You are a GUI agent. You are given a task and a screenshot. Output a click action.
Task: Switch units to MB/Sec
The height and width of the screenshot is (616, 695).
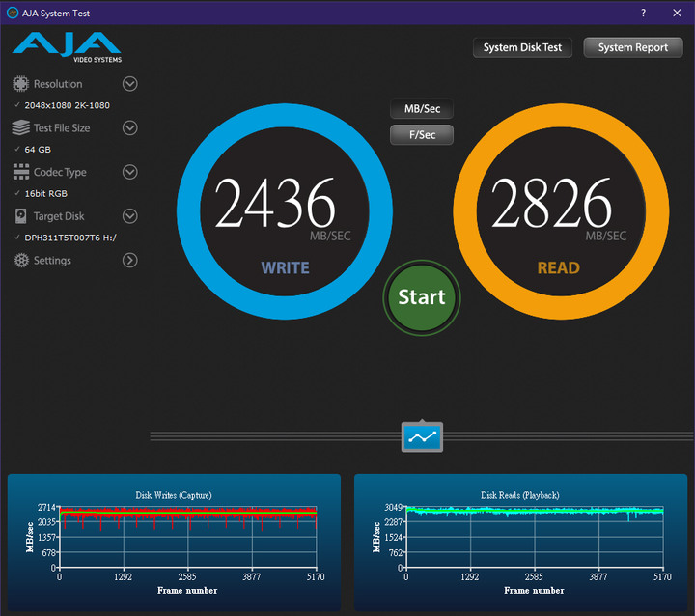pyautogui.click(x=422, y=109)
